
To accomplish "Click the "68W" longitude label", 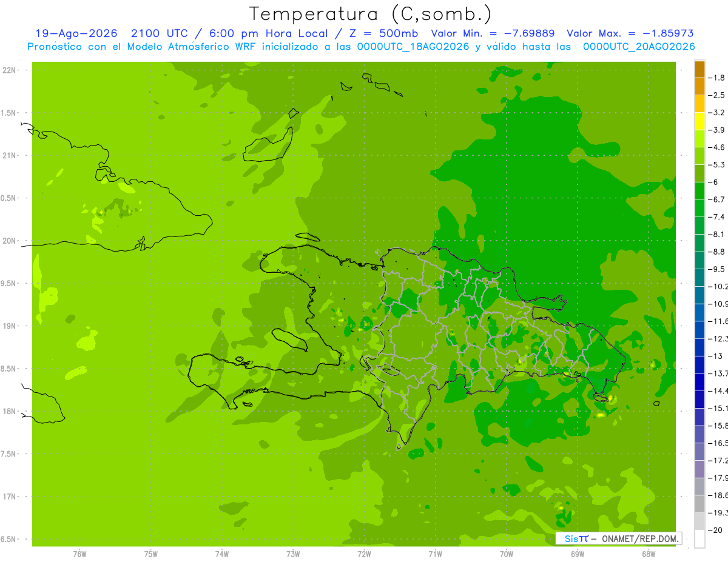I will click(x=648, y=554).
